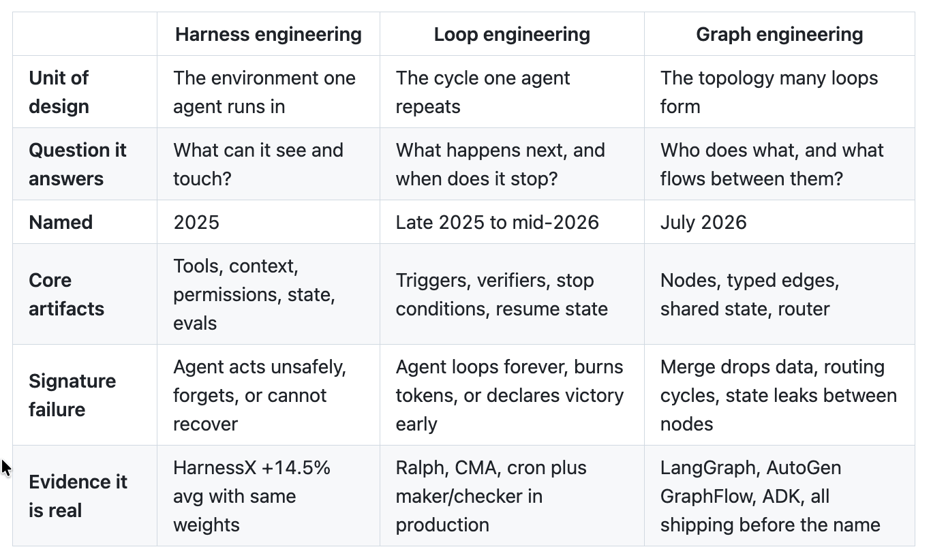The width and height of the screenshot is (931, 560).
Task: Click the Merge drops data cell
Action: pyautogui.click(x=780, y=395)
